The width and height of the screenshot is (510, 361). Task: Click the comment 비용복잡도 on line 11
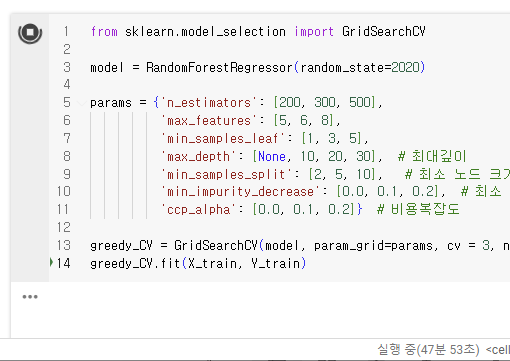[x=425, y=210]
